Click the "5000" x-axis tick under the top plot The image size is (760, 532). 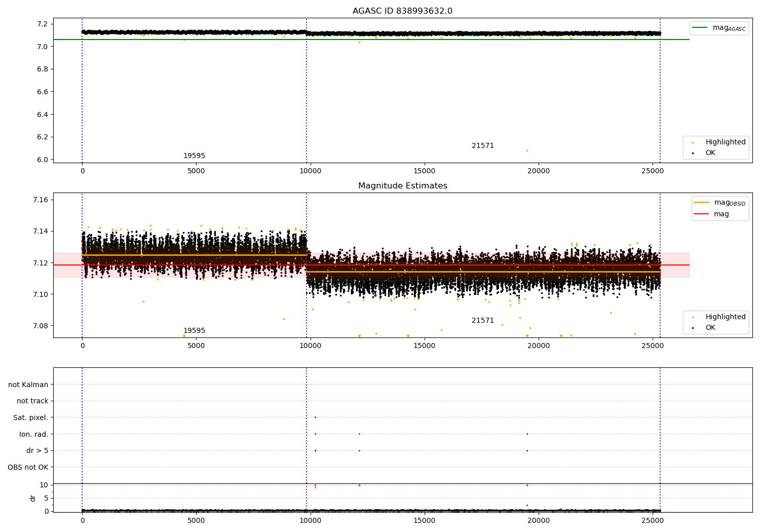click(x=196, y=171)
